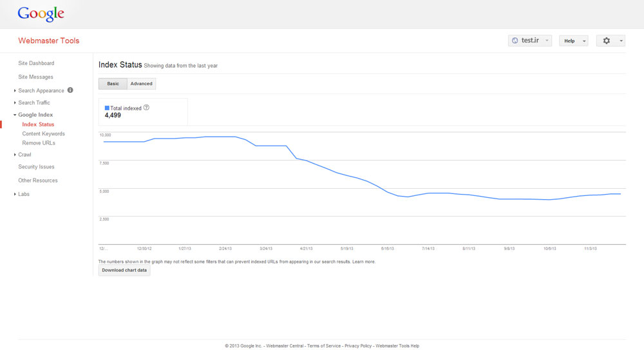644x350 pixels.
Task: Click the Total indexed label
Action: point(126,108)
